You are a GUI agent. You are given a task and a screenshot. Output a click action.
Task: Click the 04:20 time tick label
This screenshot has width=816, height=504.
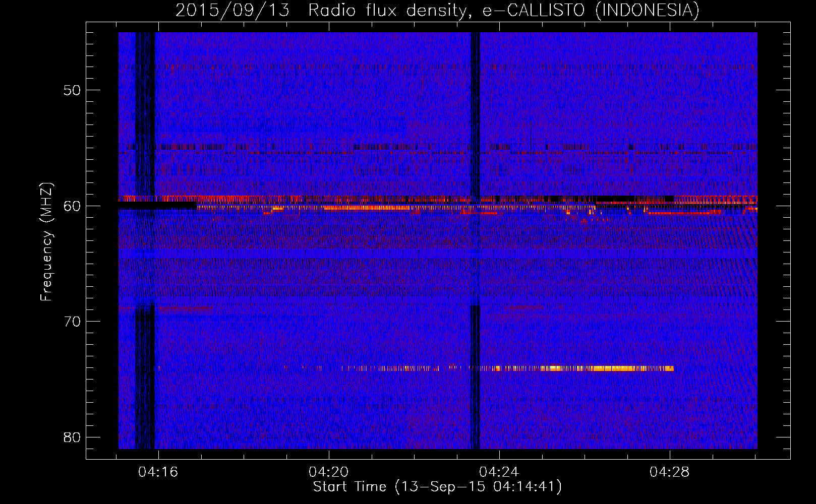click(x=329, y=472)
